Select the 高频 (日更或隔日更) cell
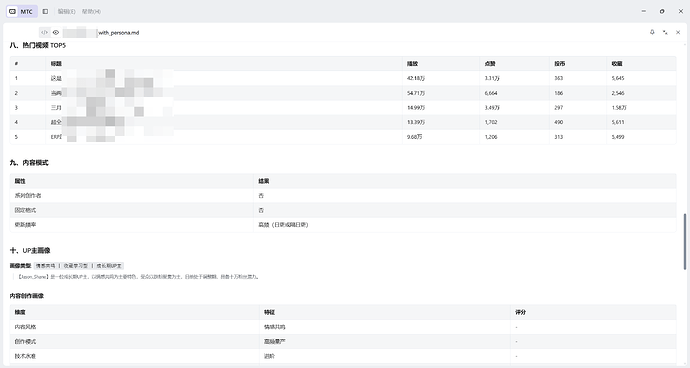The image size is (690, 368). [283, 224]
